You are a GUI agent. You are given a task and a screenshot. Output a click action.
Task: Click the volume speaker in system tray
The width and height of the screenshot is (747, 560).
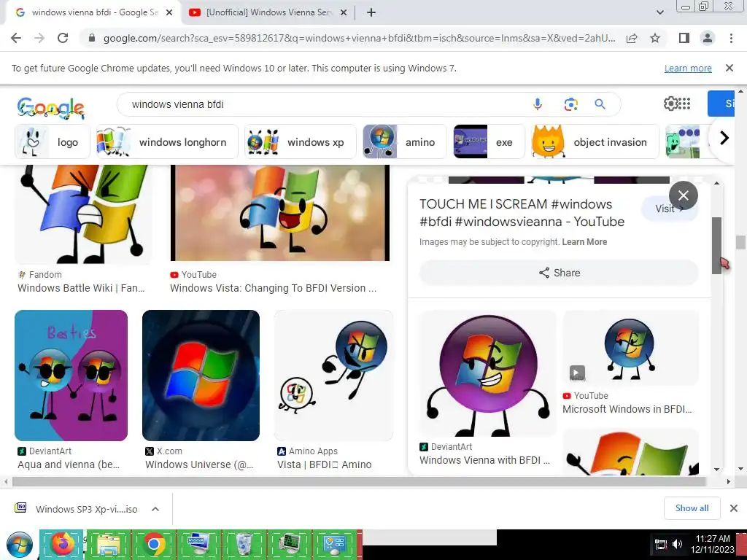click(x=677, y=544)
